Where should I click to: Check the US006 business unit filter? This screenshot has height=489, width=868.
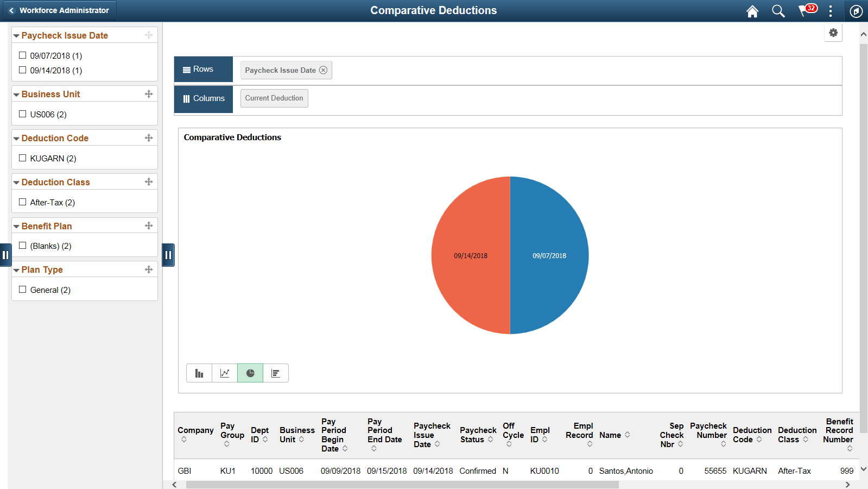[x=23, y=114]
